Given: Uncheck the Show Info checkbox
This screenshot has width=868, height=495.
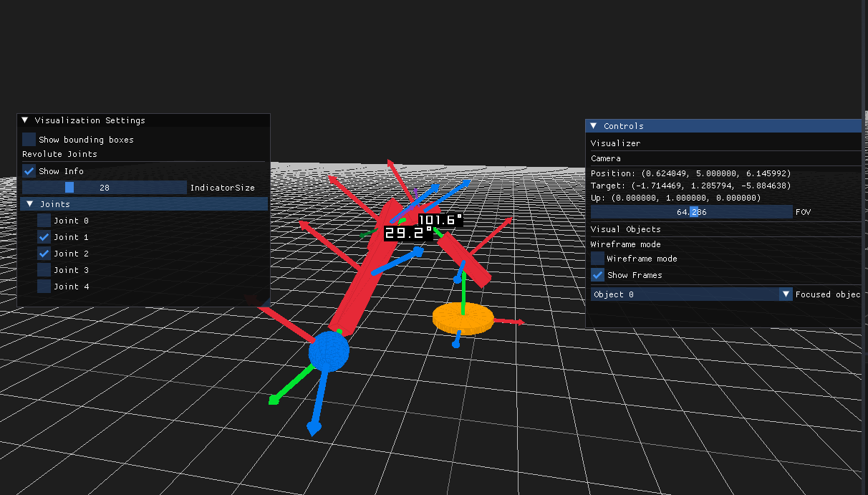Looking at the screenshot, I should (29, 170).
